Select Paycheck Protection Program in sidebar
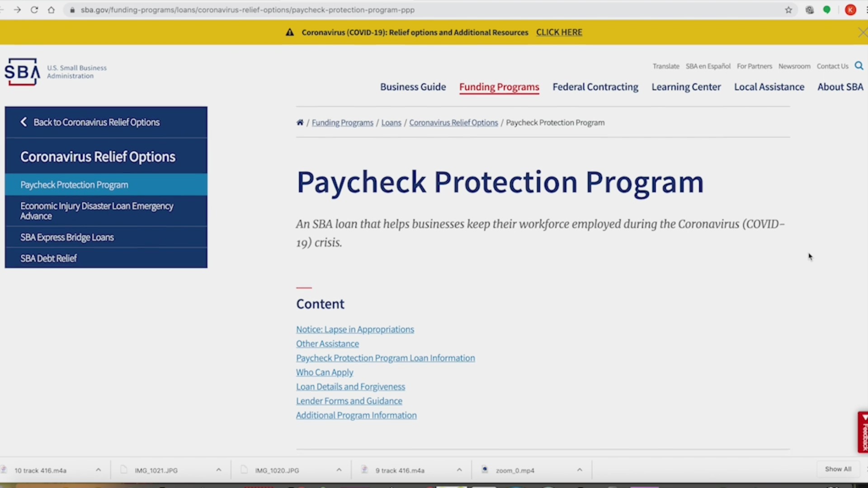Viewport: 868px width, 488px height. pyautogui.click(x=106, y=185)
